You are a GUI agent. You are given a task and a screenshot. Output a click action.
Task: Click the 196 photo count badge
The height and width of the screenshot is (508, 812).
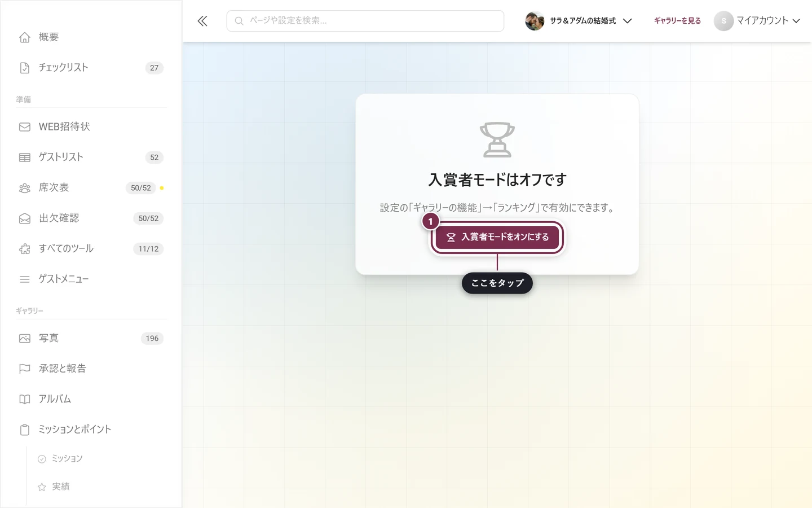(152, 339)
